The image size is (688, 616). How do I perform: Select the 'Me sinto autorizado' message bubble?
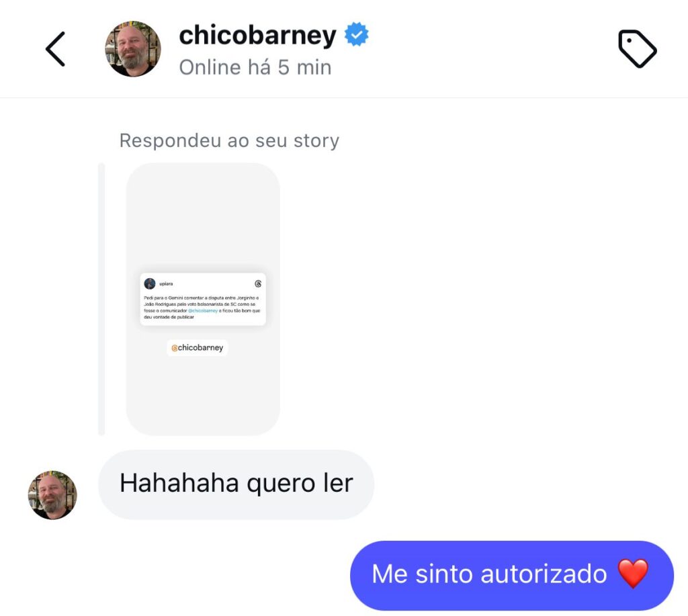click(511, 575)
